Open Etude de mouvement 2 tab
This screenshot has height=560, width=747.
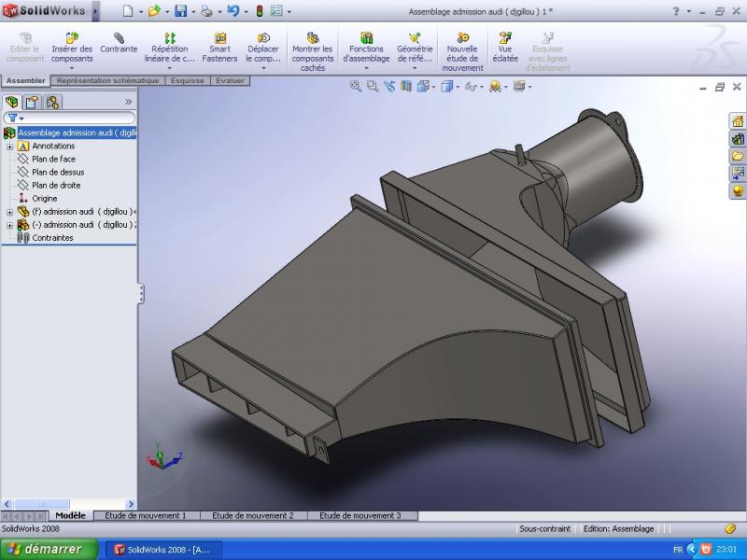click(x=253, y=515)
